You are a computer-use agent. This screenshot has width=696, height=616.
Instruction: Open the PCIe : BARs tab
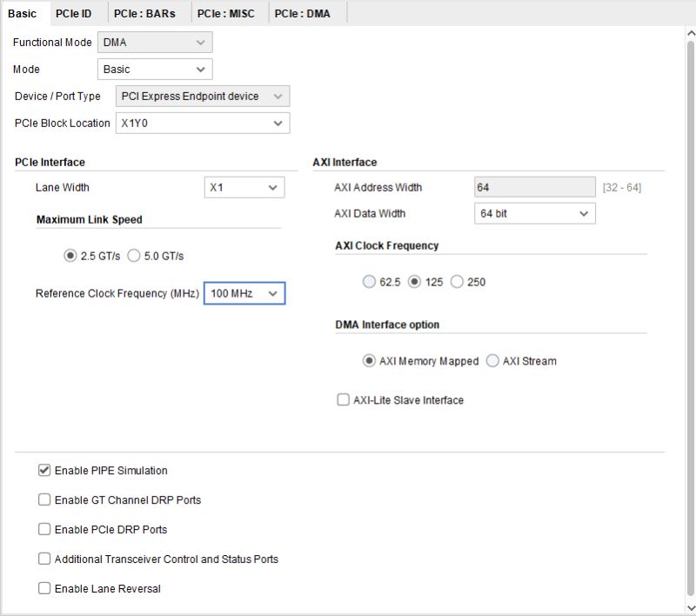tap(146, 13)
